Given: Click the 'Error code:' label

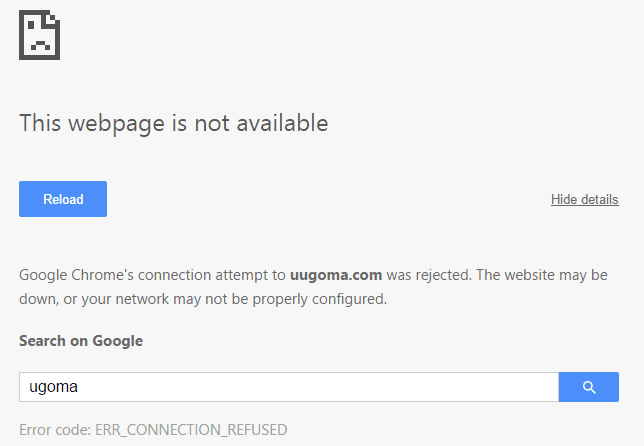Looking at the screenshot, I should pos(55,430).
